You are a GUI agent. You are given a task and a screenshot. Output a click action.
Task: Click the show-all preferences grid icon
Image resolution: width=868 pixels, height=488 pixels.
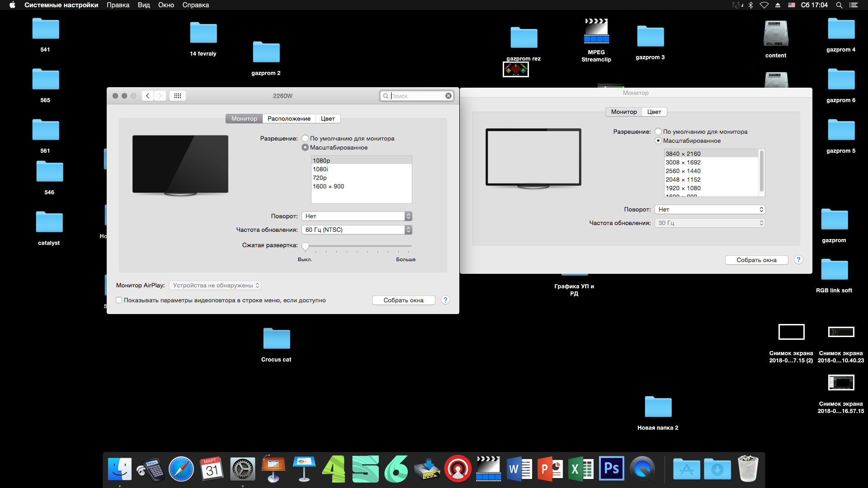178,96
